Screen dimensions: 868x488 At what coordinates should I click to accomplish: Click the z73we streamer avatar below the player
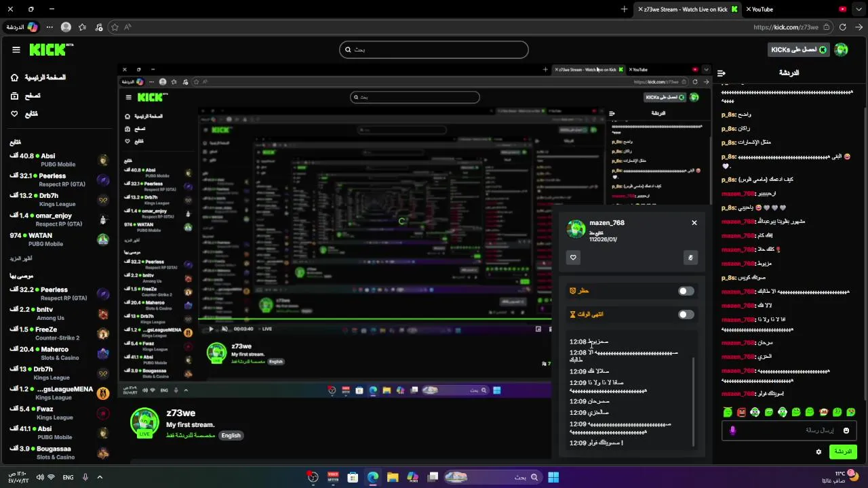coord(144,422)
